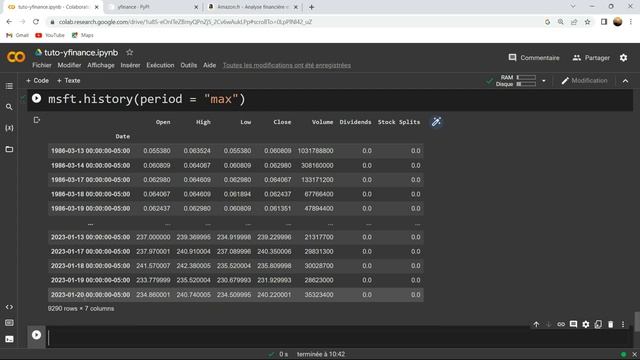This screenshot has height=360, width=640.
Task: Open the Aide menu
Action: coord(209,65)
